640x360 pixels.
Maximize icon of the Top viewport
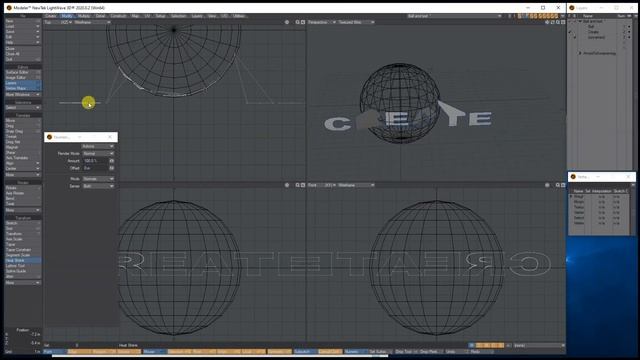pos(303,22)
